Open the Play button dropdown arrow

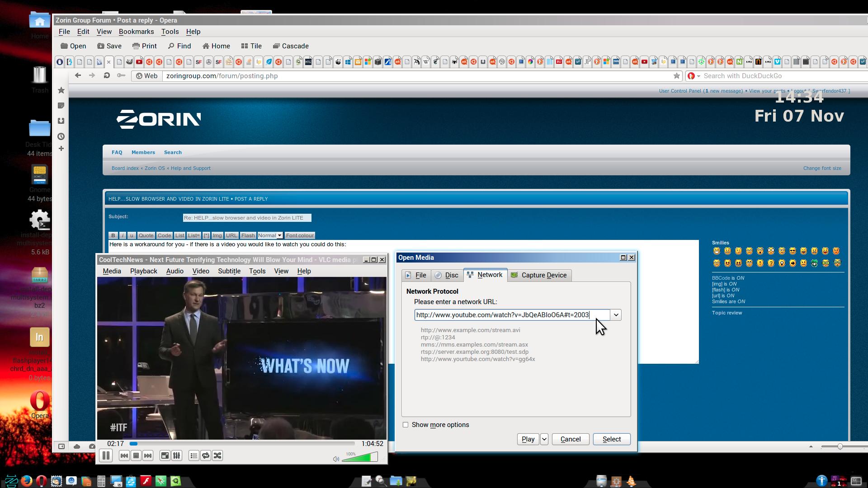point(544,439)
